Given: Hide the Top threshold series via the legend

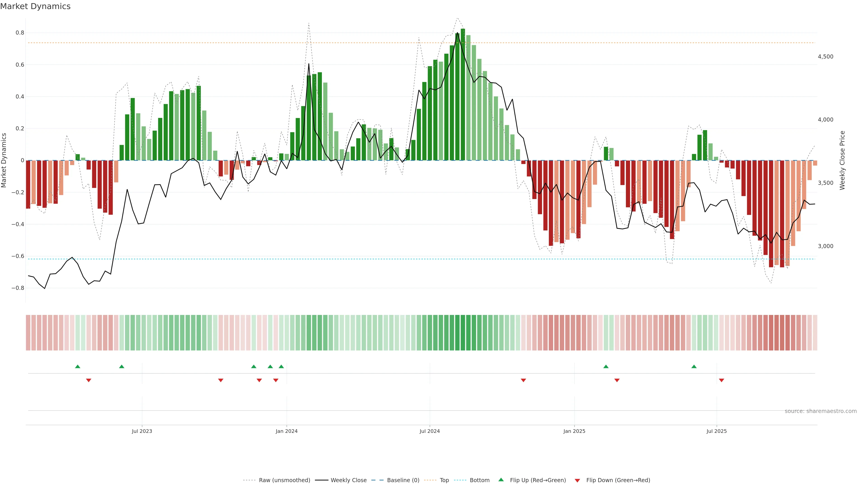Looking at the screenshot, I should tap(444, 480).
